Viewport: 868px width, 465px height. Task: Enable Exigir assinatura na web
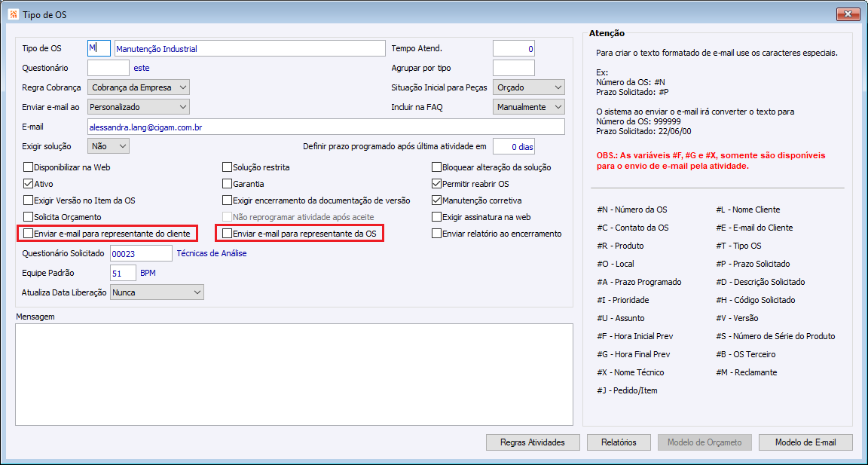point(437,216)
